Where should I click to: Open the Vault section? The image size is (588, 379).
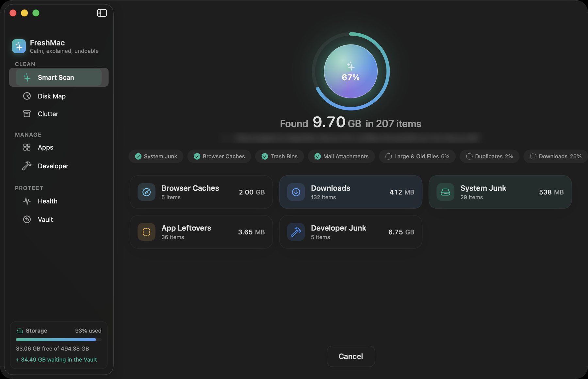[59, 219]
